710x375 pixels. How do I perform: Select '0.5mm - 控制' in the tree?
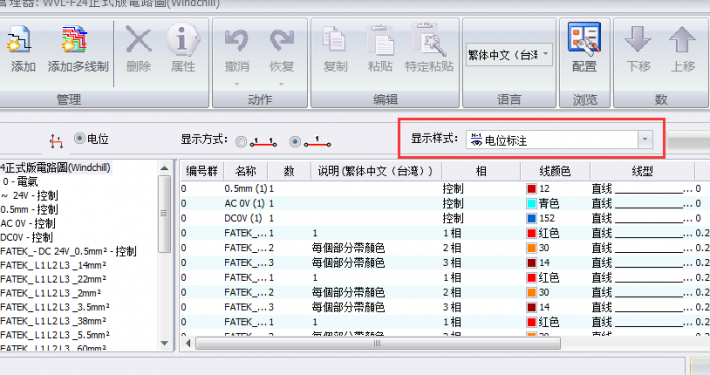(29, 210)
